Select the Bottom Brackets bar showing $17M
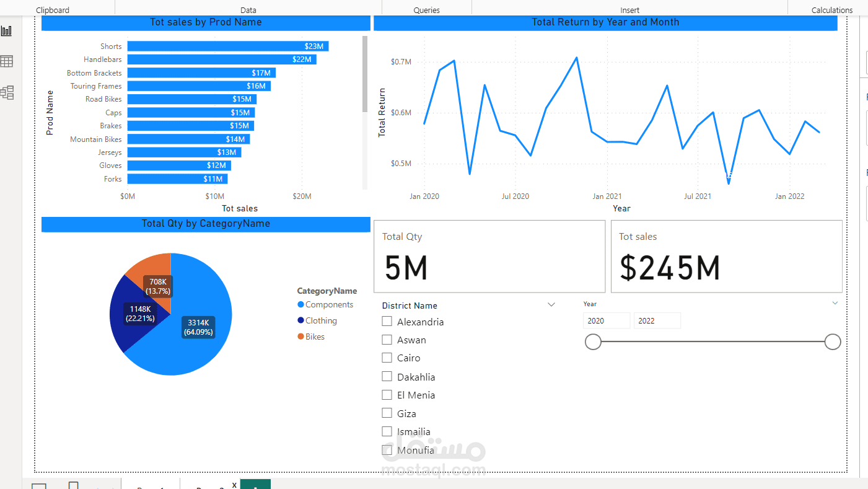The width and height of the screenshot is (868, 489). coord(201,73)
